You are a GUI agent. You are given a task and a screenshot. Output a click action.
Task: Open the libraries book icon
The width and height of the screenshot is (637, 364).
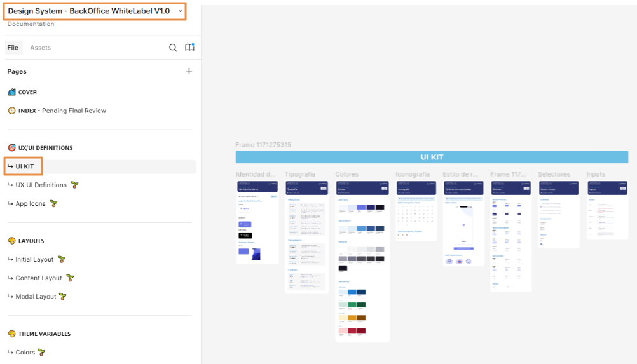click(x=189, y=48)
